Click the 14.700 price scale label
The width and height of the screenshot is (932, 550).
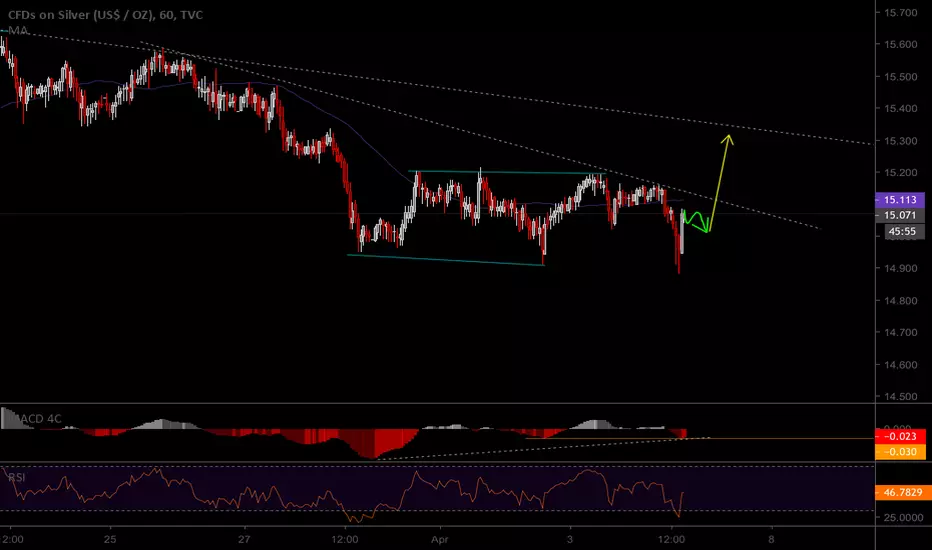[x=900, y=332]
